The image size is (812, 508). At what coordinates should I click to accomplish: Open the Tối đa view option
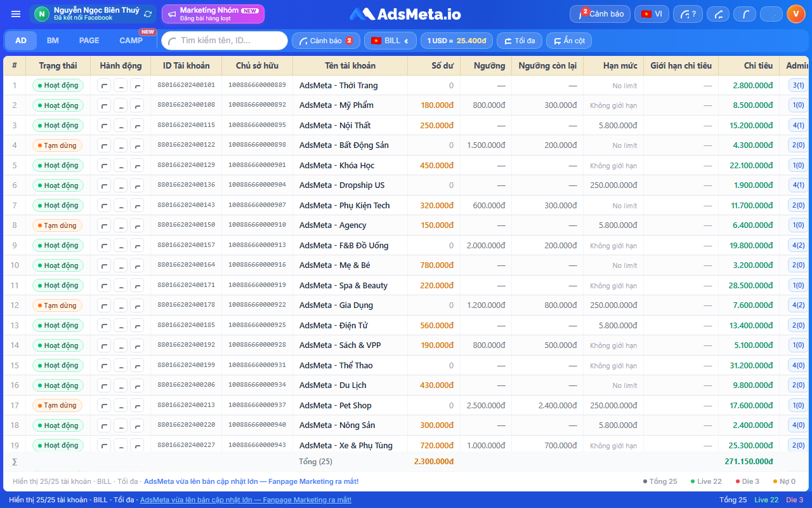point(520,41)
